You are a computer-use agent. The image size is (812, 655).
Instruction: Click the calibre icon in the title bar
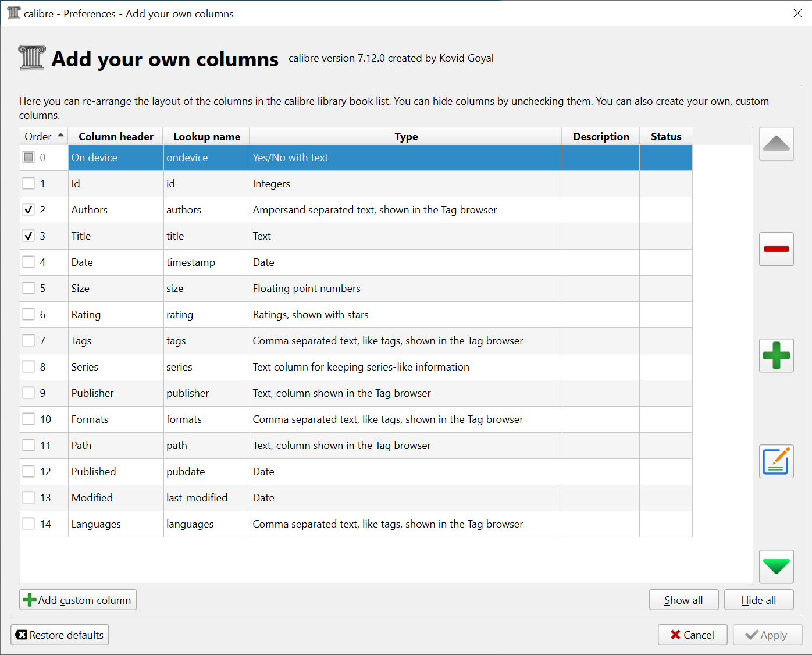tap(13, 13)
